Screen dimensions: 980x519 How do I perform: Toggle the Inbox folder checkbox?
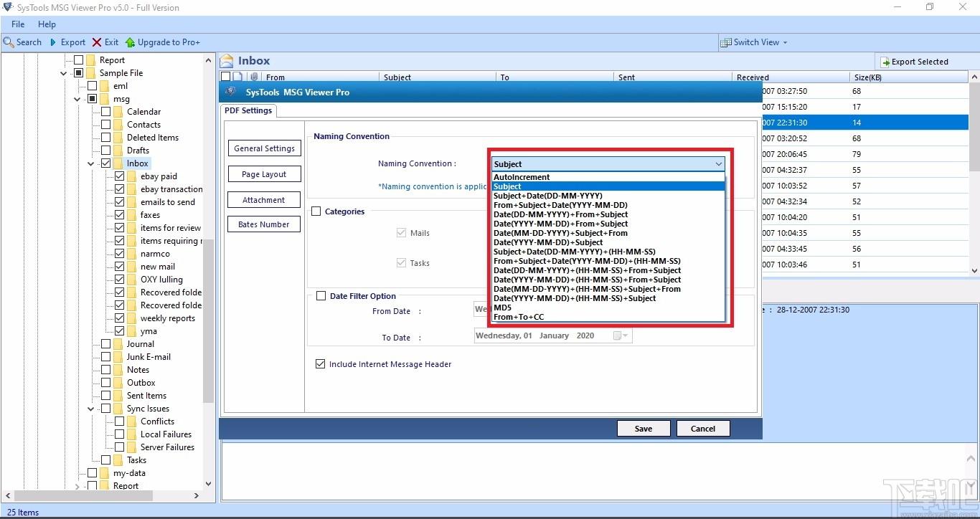tap(106, 163)
